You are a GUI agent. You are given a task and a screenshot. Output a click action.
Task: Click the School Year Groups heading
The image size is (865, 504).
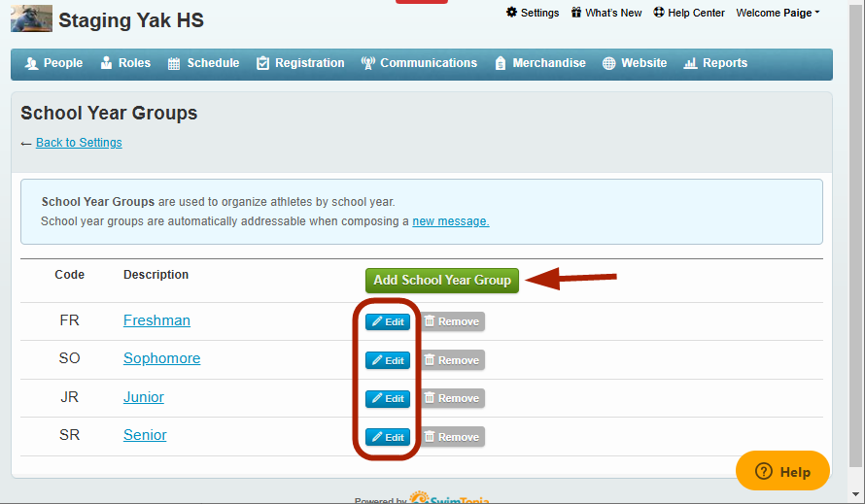[109, 113]
